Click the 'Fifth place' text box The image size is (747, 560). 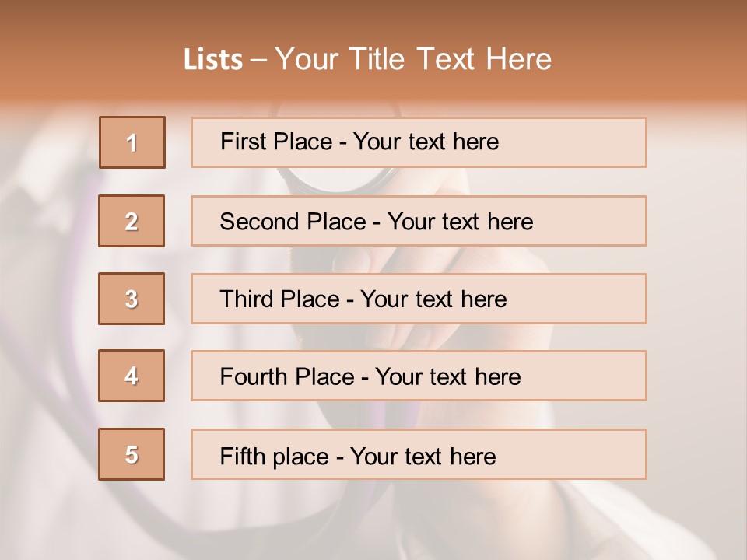(x=419, y=454)
